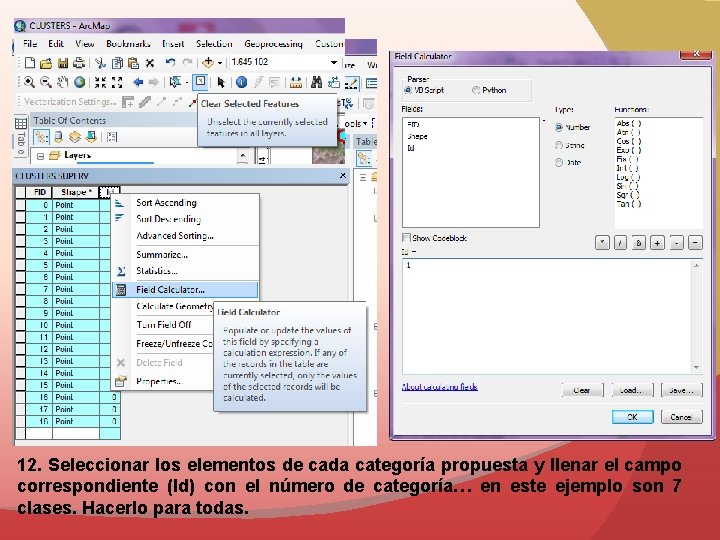The height and width of the screenshot is (540, 720).
Task: Click the Clear button
Action: [582, 390]
